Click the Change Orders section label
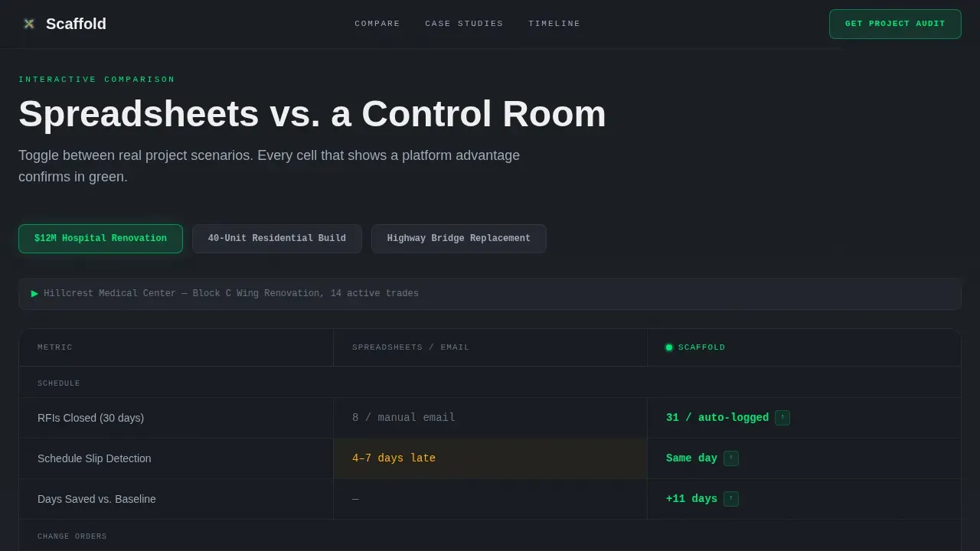This screenshot has width=980, height=551. pos(72,536)
